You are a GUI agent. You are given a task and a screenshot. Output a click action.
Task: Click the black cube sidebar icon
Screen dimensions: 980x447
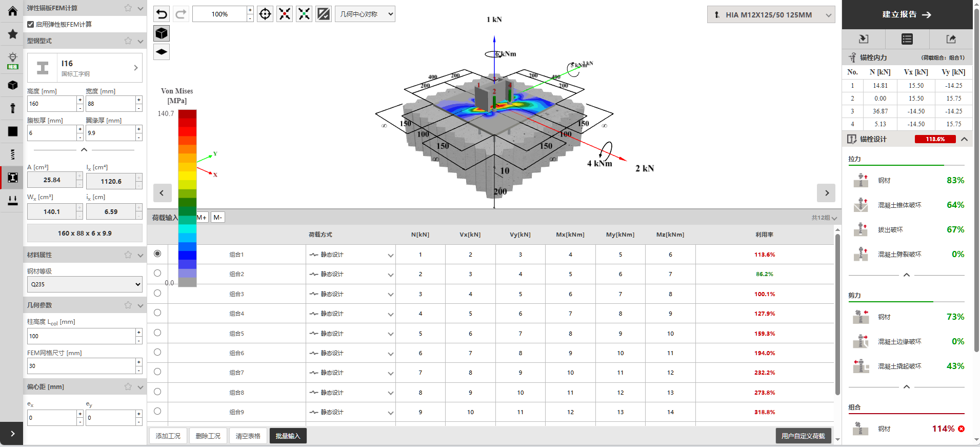(x=12, y=85)
